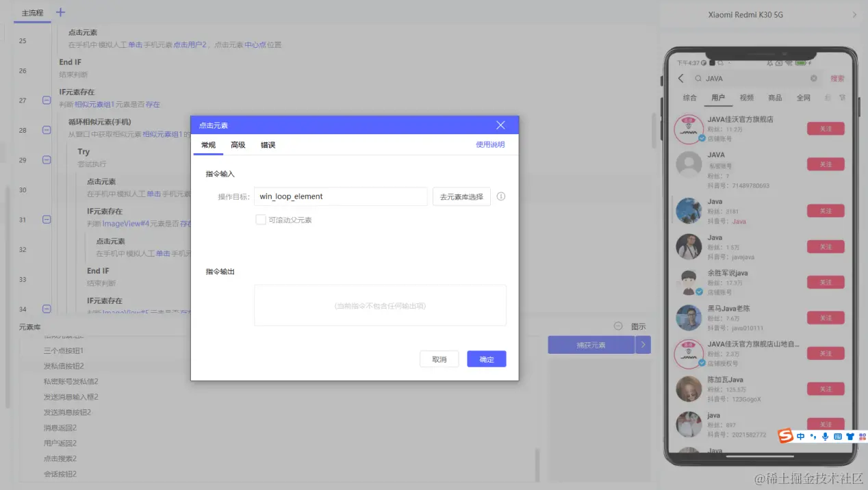
Task: Open the 使用说明 help link
Action: (x=490, y=144)
